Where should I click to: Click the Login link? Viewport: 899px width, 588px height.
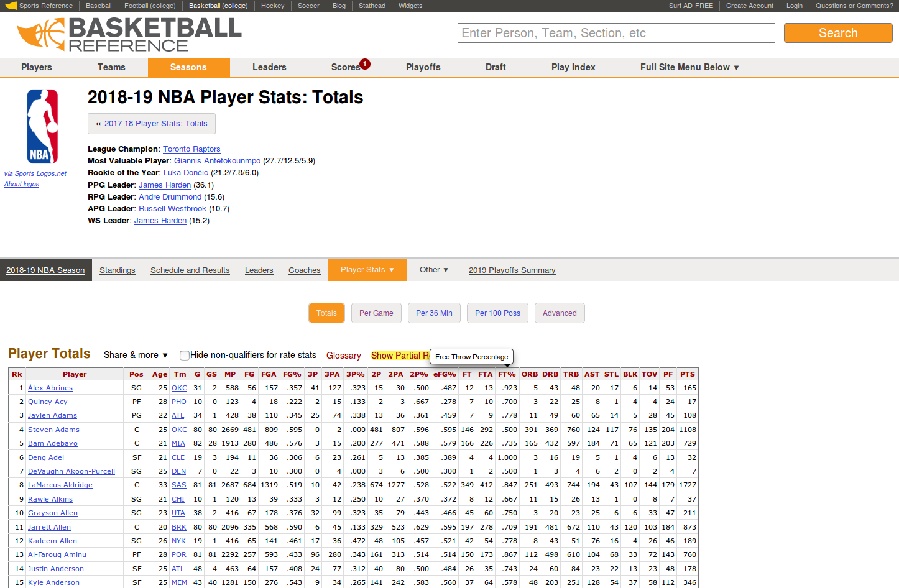[795, 6]
